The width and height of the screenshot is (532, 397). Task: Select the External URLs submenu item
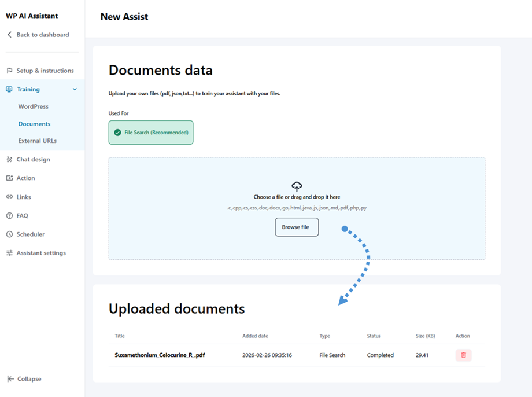(x=38, y=141)
